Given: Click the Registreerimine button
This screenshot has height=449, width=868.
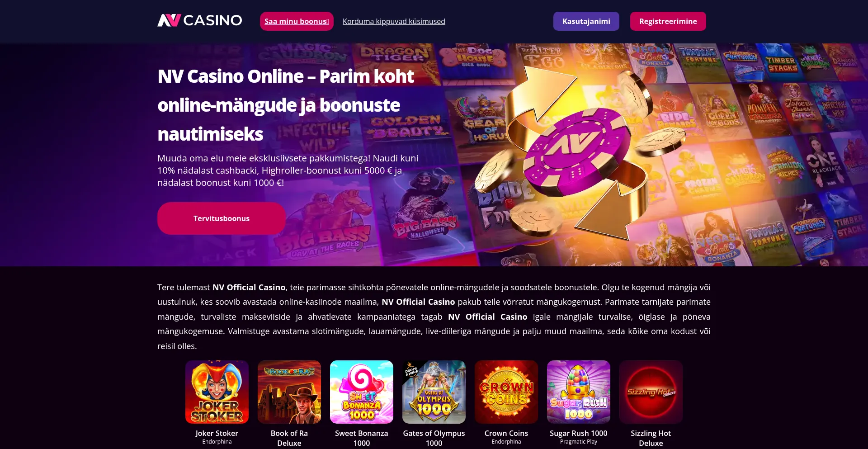Looking at the screenshot, I should (x=668, y=21).
